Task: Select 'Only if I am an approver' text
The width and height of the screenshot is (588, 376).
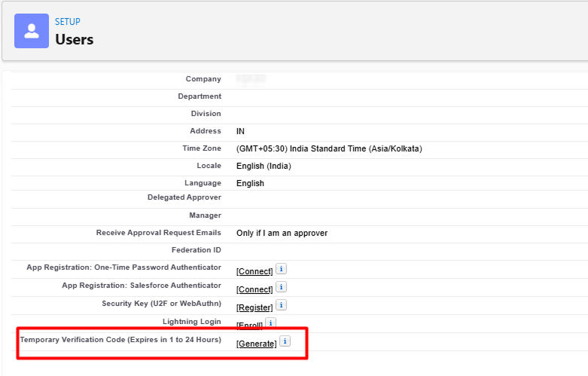Action: (282, 233)
